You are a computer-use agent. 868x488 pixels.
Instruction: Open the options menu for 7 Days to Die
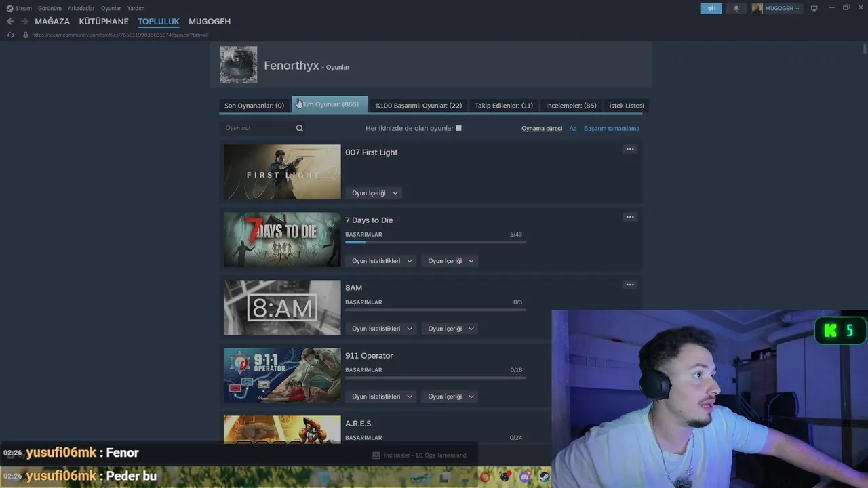point(630,217)
